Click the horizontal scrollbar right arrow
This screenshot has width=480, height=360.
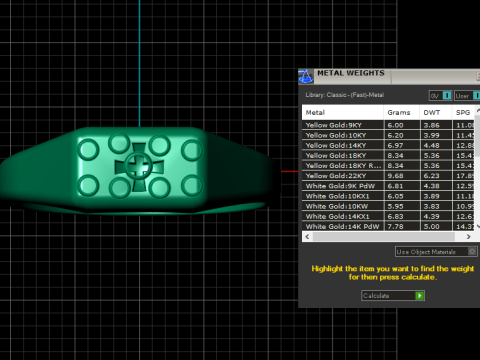468,237
